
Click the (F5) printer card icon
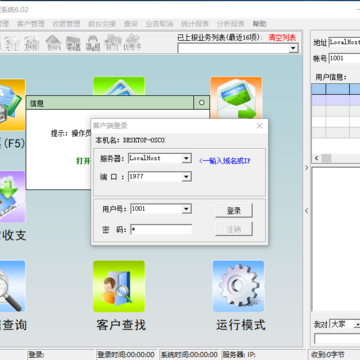(12, 105)
